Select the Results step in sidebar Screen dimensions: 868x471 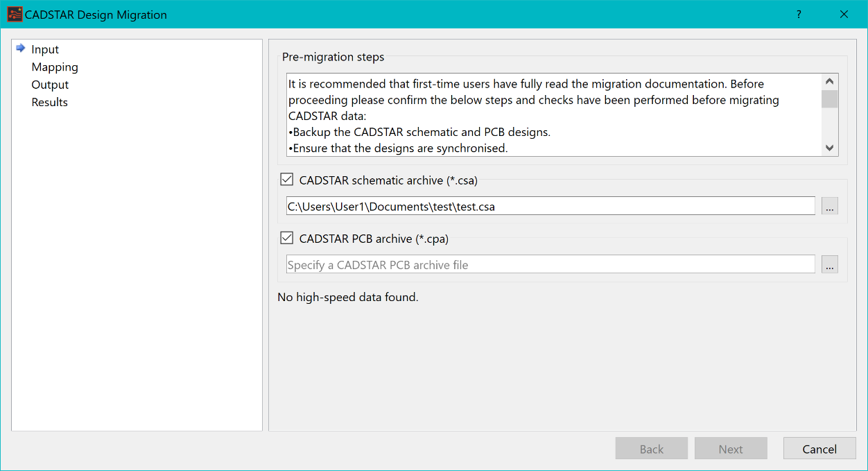point(49,102)
